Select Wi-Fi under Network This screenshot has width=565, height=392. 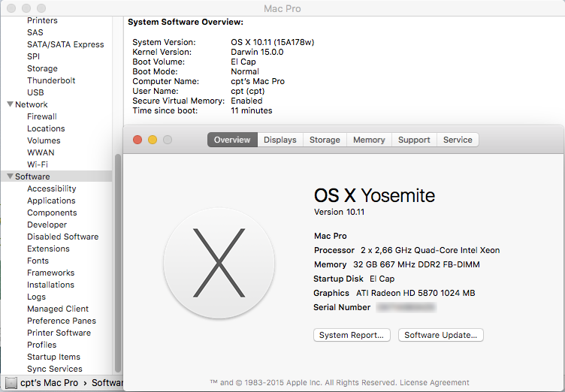point(38,164)
